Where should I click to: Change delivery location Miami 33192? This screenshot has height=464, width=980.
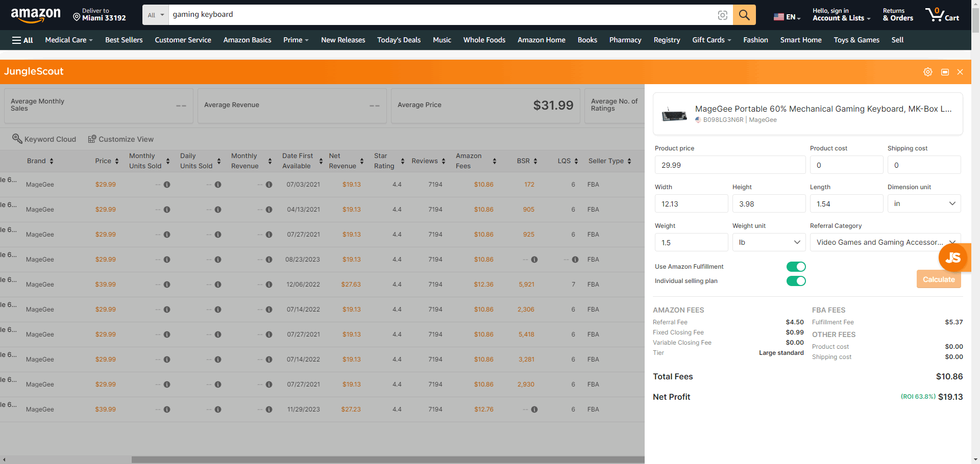click(x=100, y=15)
